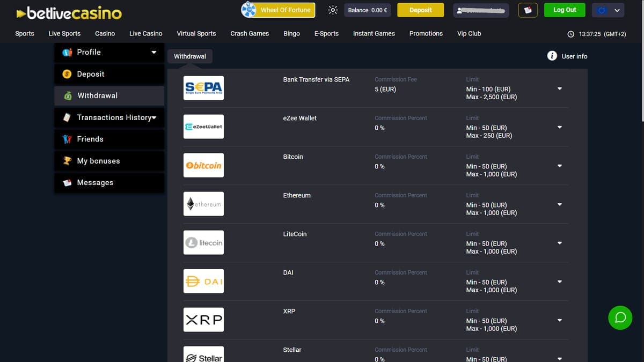Click the 'Max - 2,500 (EUR)' limit text
The image size is (644, 362).
pos(492,97)
